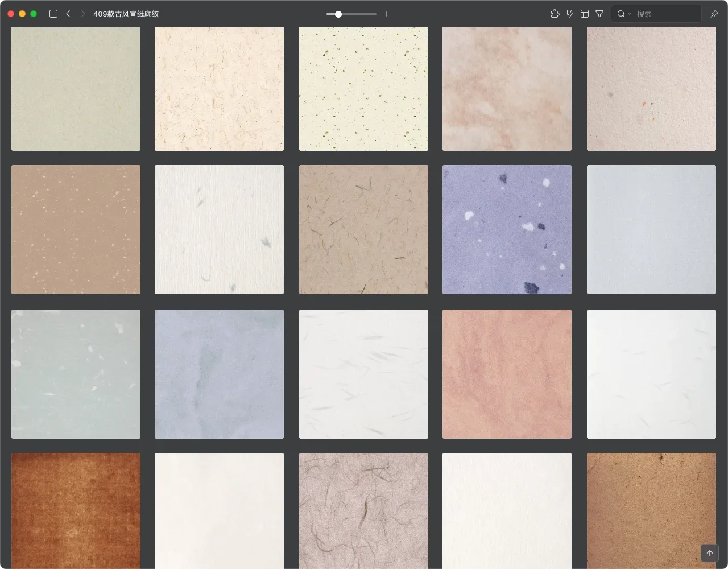
Task: Select the pale teal paper with white flecks
Action: (x=76, y=374)
